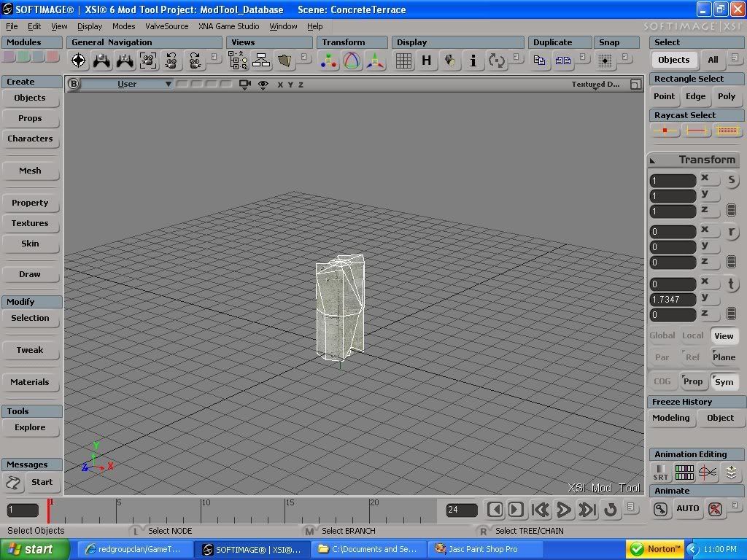Click the green module color swatch
The image size is (747, 560).
[24, 57]
